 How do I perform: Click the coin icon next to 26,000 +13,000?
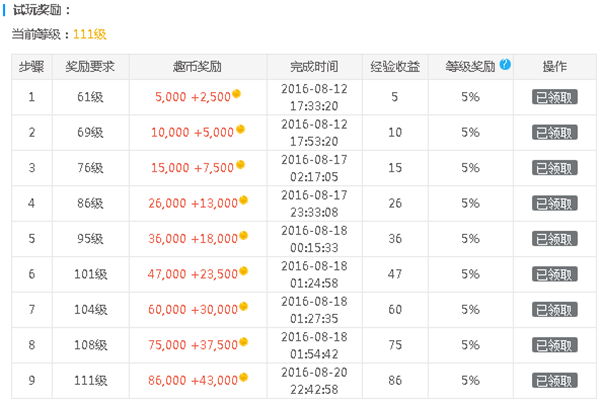pyautogui.click(x=243, y=200)
